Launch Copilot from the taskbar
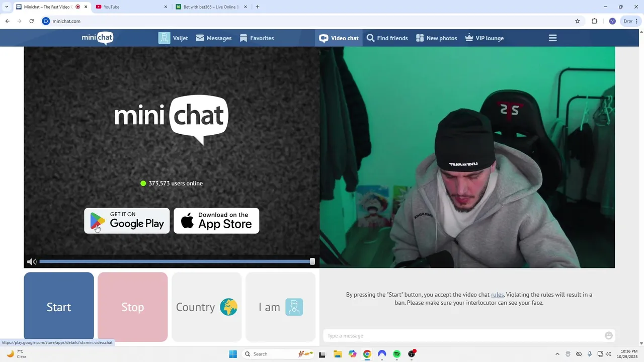 [x=353, y=354]
